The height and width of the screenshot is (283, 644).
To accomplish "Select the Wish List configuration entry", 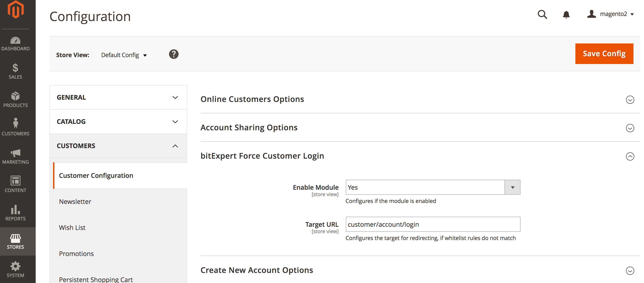I will click(72, 227).
